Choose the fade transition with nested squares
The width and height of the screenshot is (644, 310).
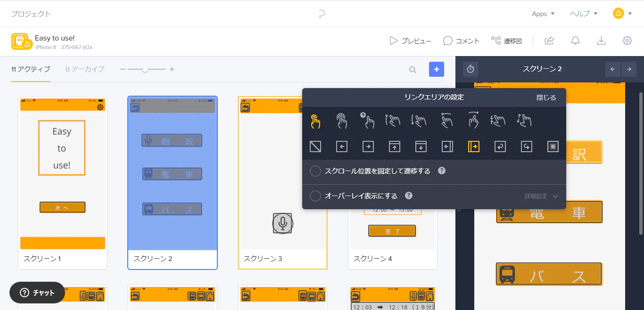[553, 147]
